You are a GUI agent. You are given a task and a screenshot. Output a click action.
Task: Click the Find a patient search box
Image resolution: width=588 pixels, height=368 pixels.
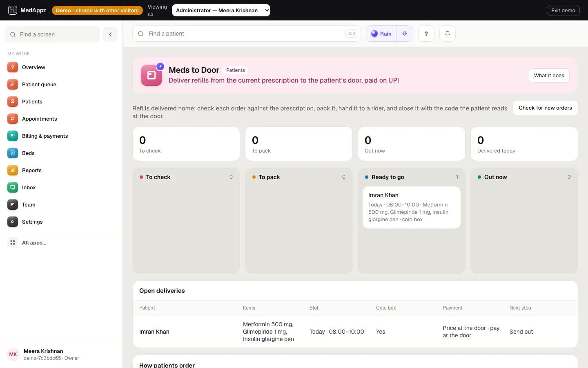coord(247,34)
